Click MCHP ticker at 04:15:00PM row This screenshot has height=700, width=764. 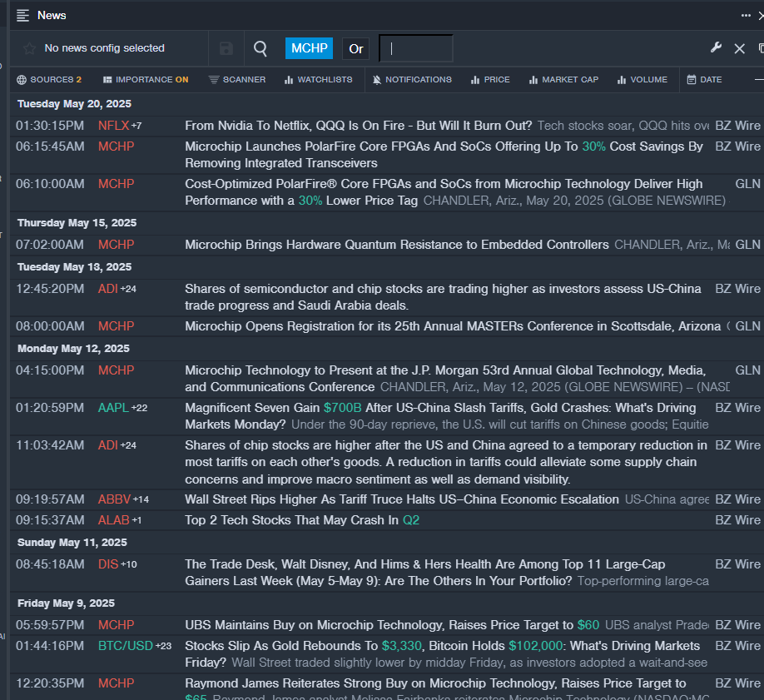pyautogui.click(x=116, y=370)
